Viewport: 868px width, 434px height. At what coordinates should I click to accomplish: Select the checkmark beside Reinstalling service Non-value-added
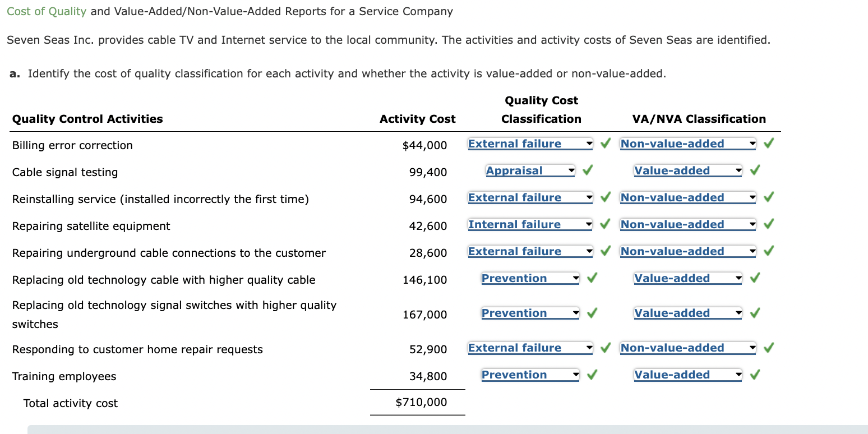pos(768,197)
